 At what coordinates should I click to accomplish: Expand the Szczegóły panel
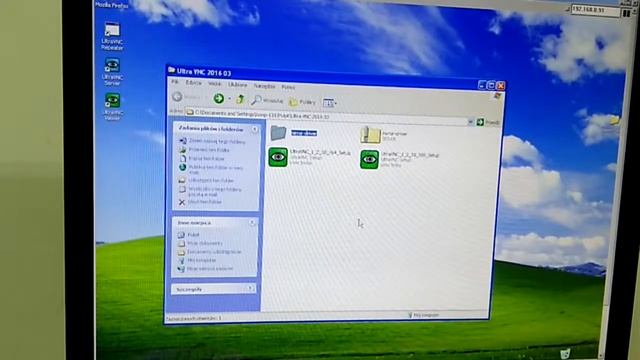[x=250, y=288]
